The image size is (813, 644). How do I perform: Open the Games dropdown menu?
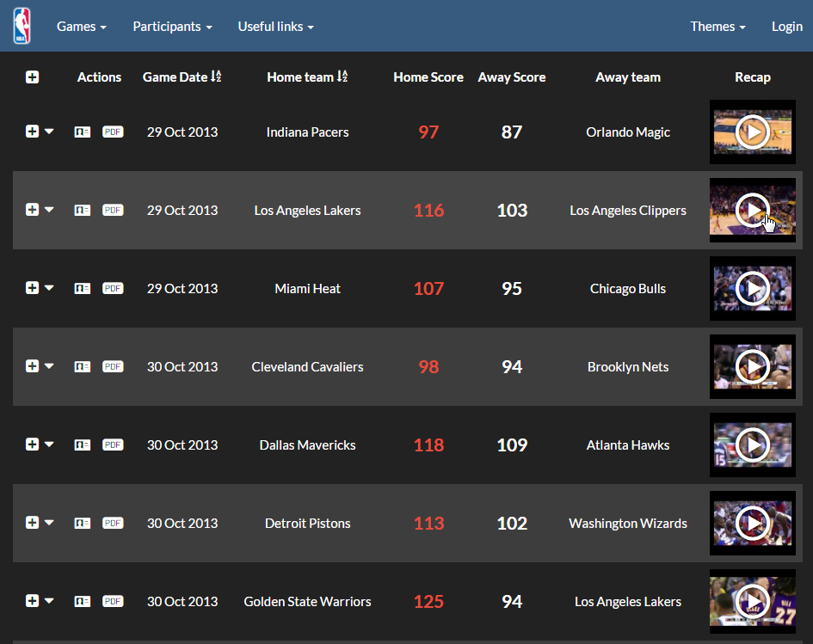pos(82,27)
